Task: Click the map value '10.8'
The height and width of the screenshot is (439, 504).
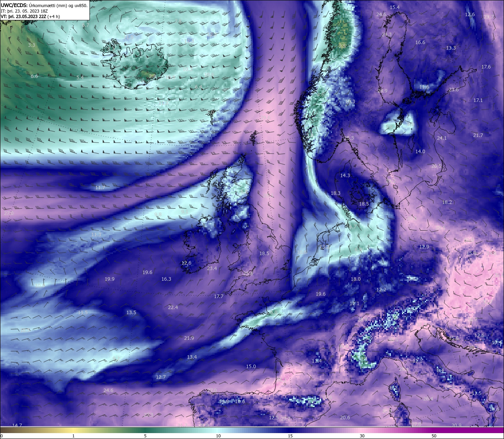Action: tap(224, 402)
